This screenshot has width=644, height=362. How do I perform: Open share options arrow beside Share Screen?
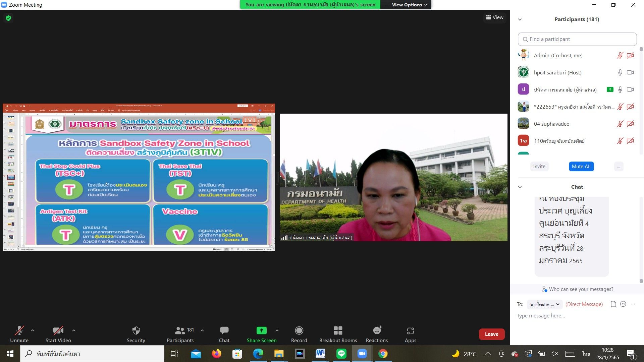[277, 330]
